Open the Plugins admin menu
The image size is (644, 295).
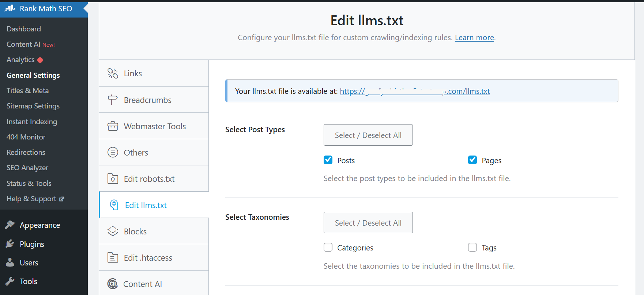point(32,244)
